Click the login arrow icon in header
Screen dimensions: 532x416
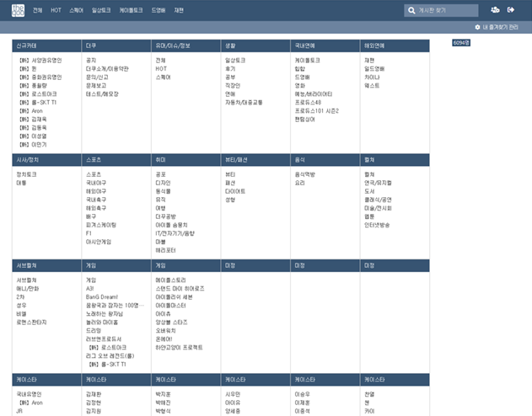[x=511, y=10]
